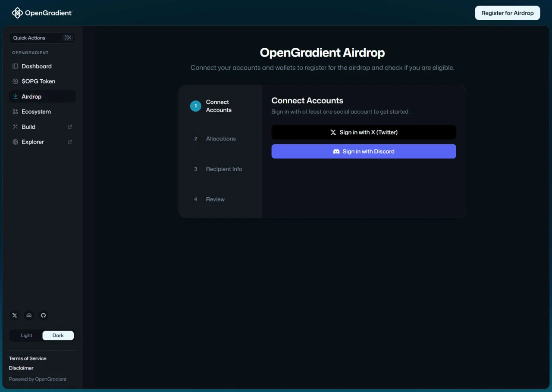Switch theme to Dark

pos(58,336)
